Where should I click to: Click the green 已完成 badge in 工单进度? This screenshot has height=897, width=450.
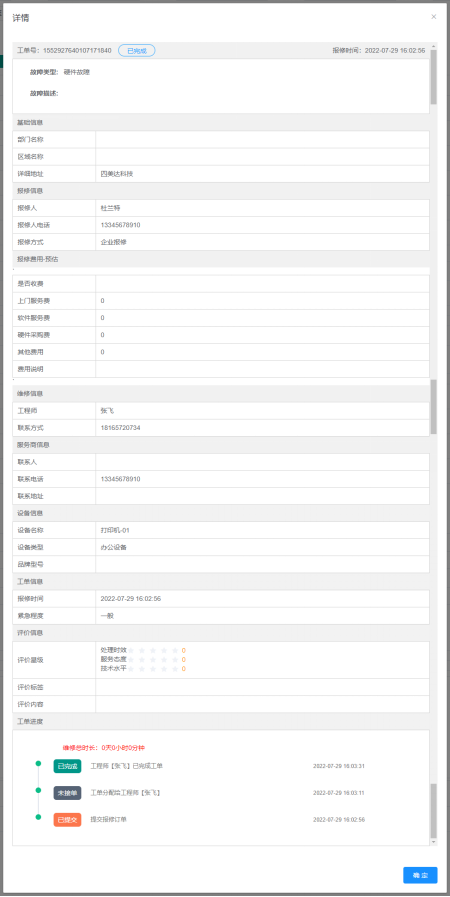click(x=67, y=766)
